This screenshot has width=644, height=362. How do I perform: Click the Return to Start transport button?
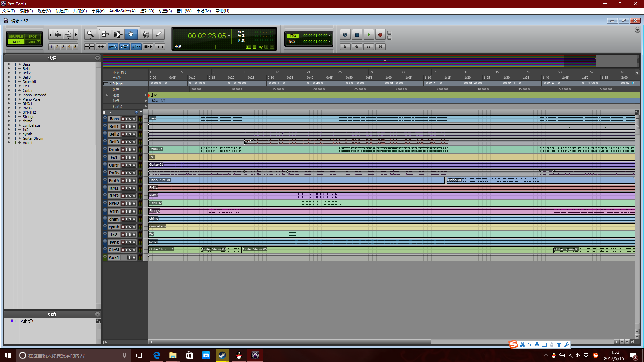[345, 47]
